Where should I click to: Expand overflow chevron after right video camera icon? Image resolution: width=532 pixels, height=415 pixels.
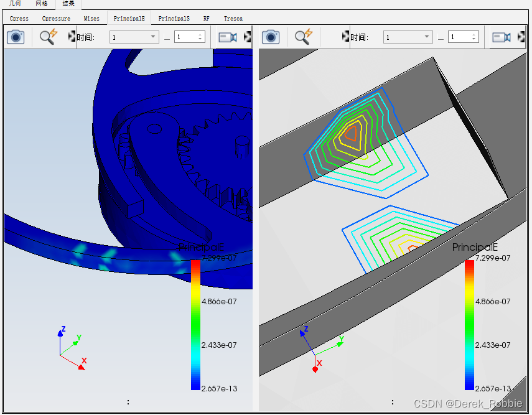pos(521,37)
